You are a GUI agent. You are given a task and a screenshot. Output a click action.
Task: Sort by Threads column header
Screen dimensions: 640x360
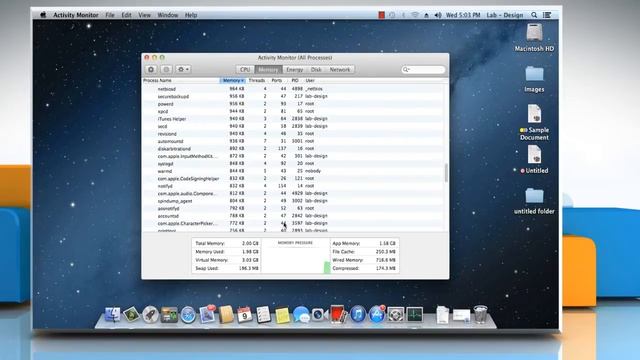tap(257, 80)
